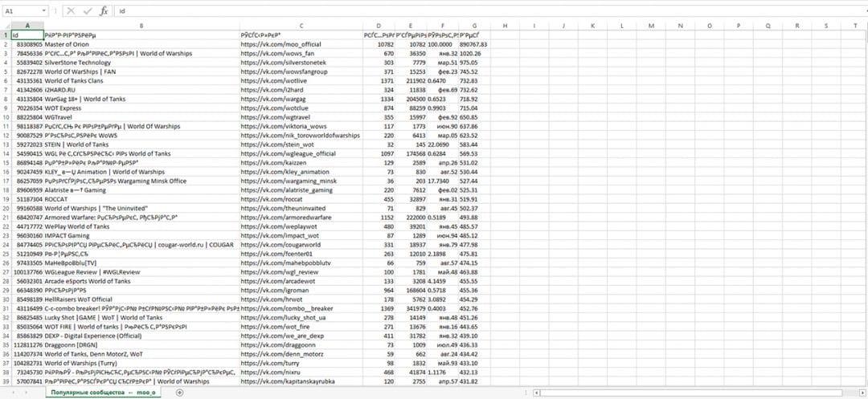Select column K header
Viewport: 868px width, 399px height.
592,26
